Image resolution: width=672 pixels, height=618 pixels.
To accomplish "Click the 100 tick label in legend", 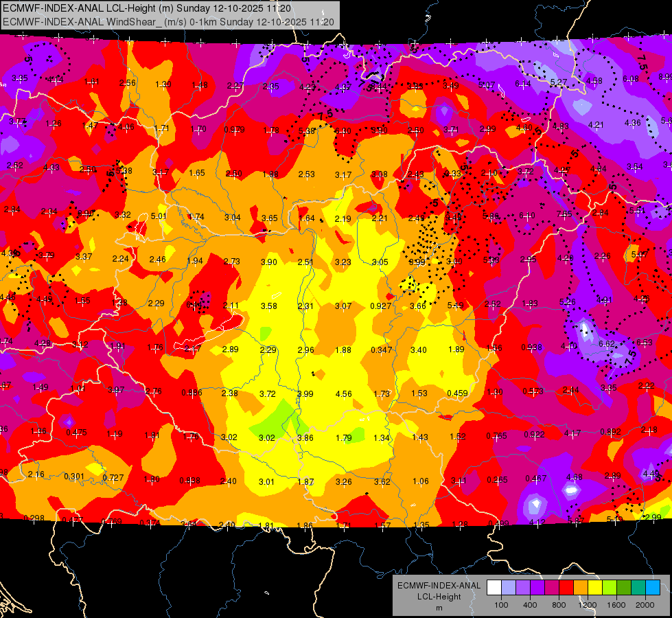I will click(501, 605).
